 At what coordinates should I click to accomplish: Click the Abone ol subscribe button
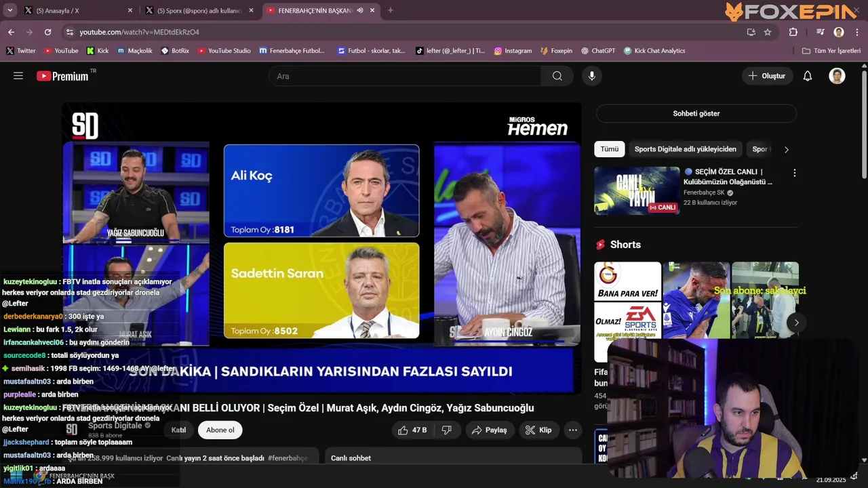pos(220,430)
